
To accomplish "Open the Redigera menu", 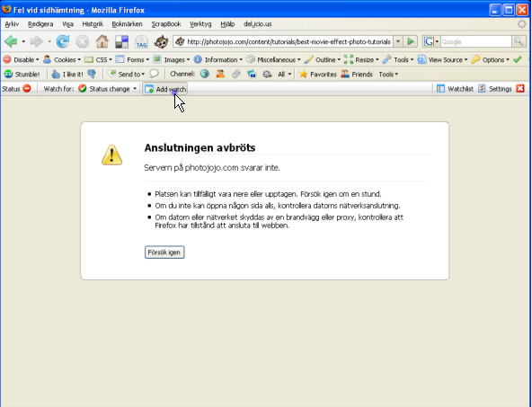I will click(40, 24).
